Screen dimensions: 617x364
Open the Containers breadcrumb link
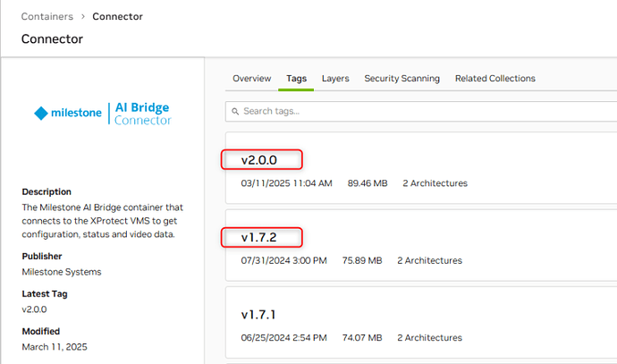pos(47,16)
